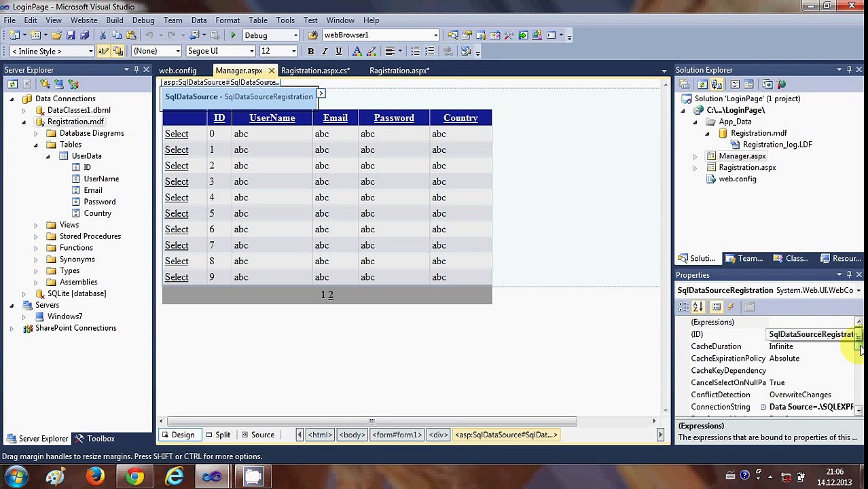Click the numbered list icon
Image resolution: width=868 pixels, height=489 pixels.
(429, 52)
